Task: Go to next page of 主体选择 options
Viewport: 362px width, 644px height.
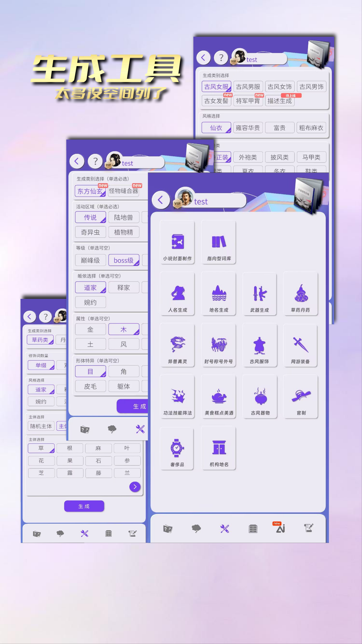Action: pos(135,487)
